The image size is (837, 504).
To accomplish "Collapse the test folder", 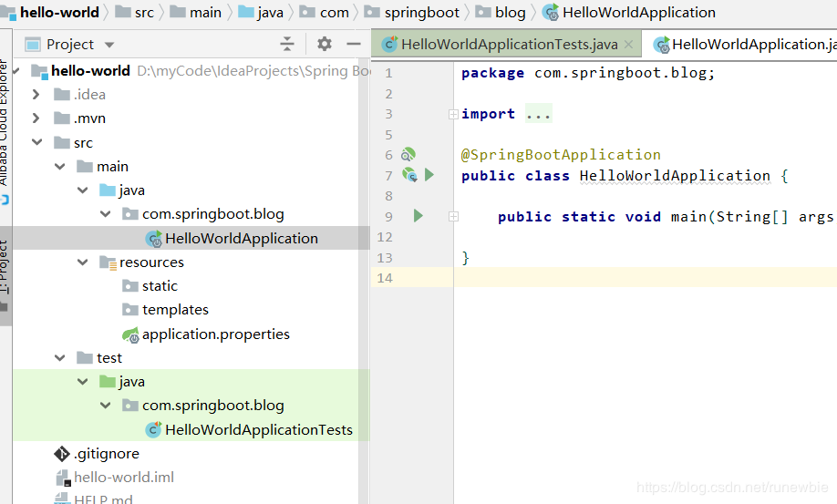I will (x=60, y=358).
